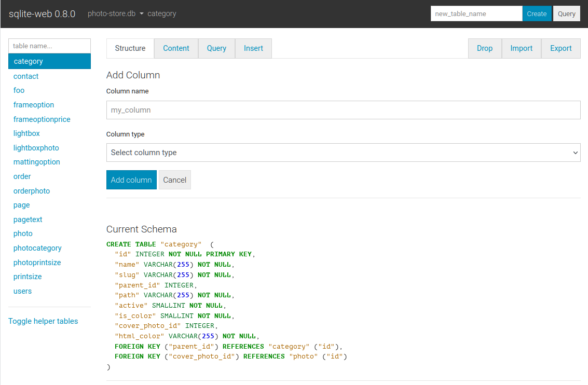Open the photo table
Screen dimensions: 588x385
(23, 233)
